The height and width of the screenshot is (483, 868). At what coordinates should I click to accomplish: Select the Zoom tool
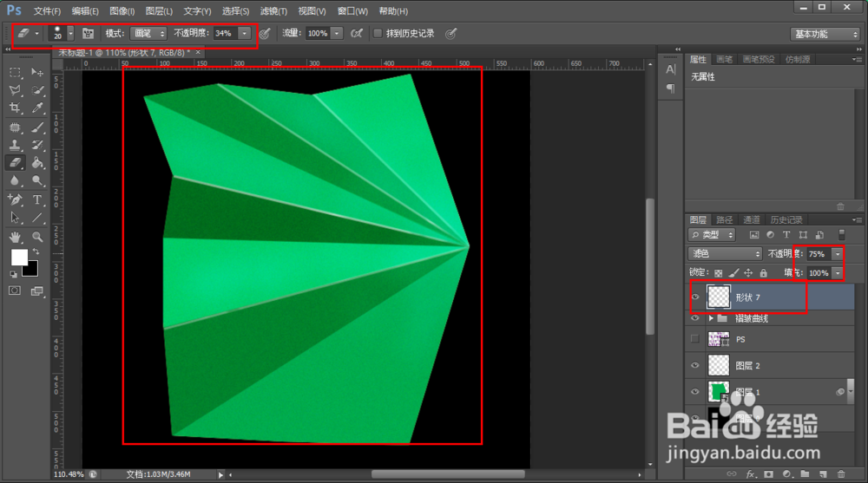[37, 238]
